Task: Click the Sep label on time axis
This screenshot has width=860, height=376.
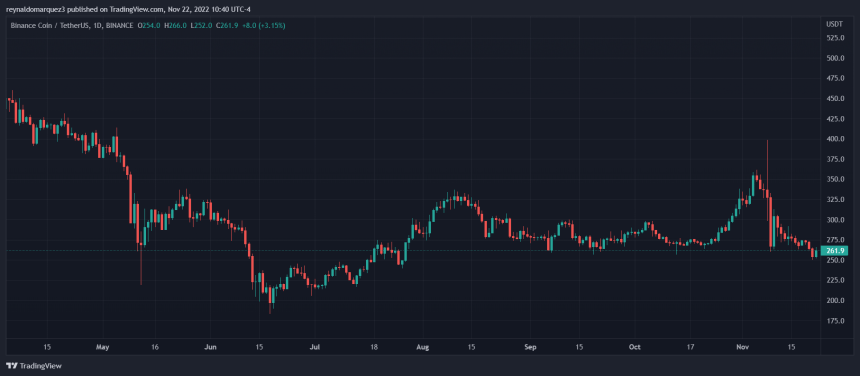Action: click(x=530, y=347)
